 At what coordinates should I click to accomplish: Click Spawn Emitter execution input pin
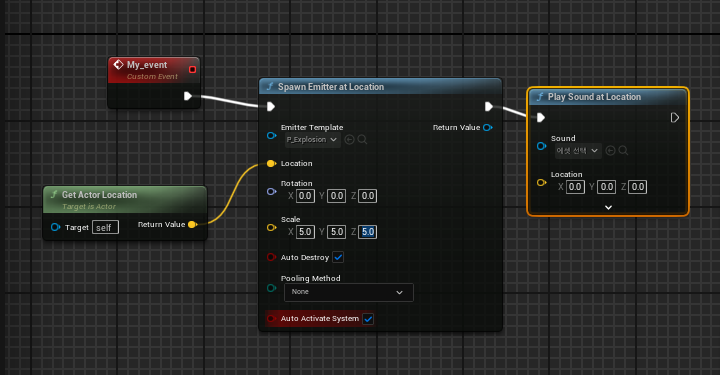[x=271, y=107]
